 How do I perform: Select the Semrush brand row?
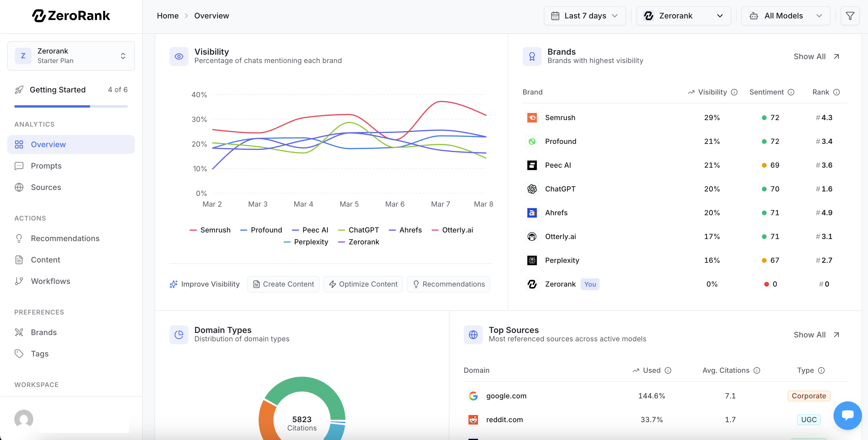tap(560, 118)
